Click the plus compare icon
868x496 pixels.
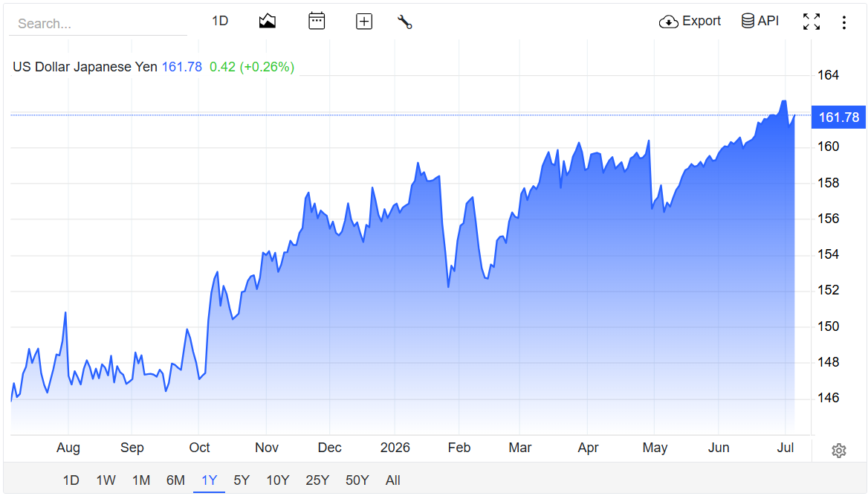pos(363,22)
